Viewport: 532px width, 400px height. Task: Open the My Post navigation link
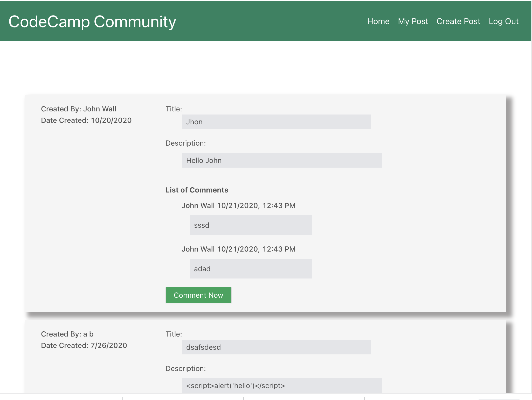pyautogui.click(x=413, y=21)
